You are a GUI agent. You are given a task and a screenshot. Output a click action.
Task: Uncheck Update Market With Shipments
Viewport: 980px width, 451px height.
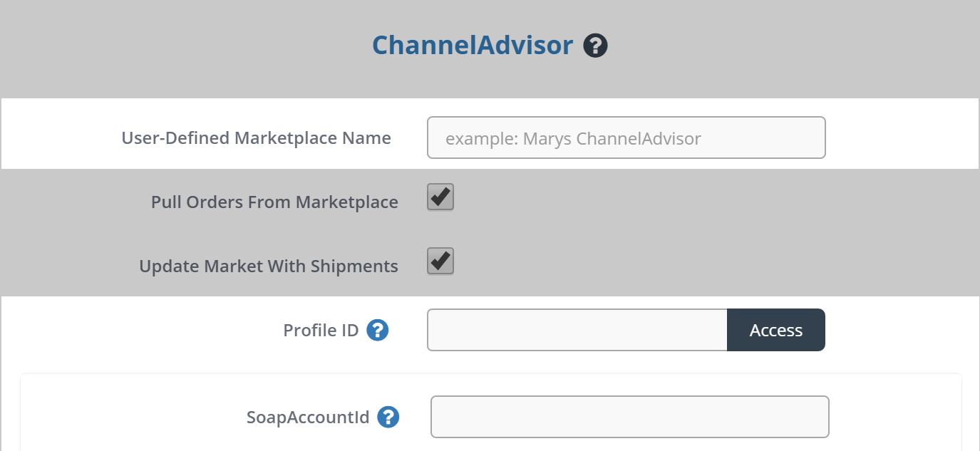[440, 261]
